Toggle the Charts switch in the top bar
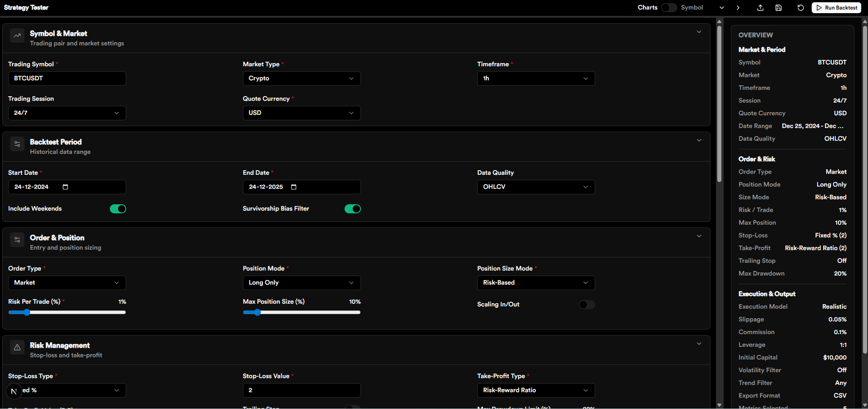Viewport: 868px width, 409px height. (x=669, y=8)
